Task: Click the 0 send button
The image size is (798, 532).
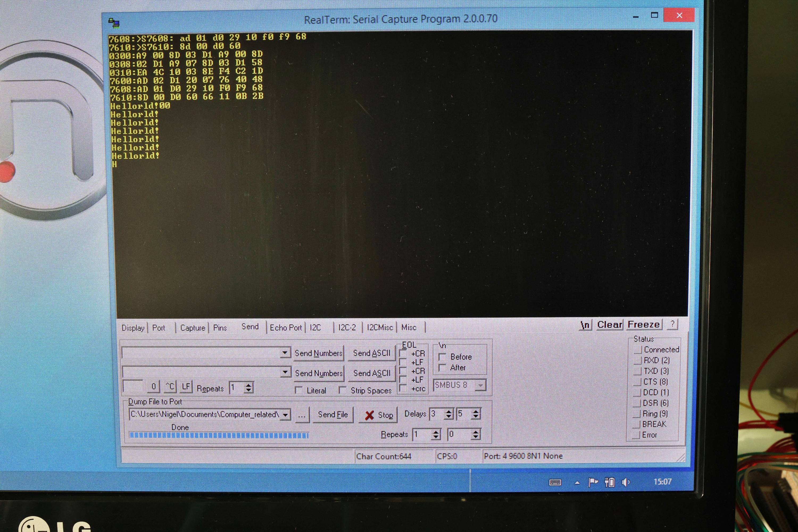Action: click(x=154, y=386)
